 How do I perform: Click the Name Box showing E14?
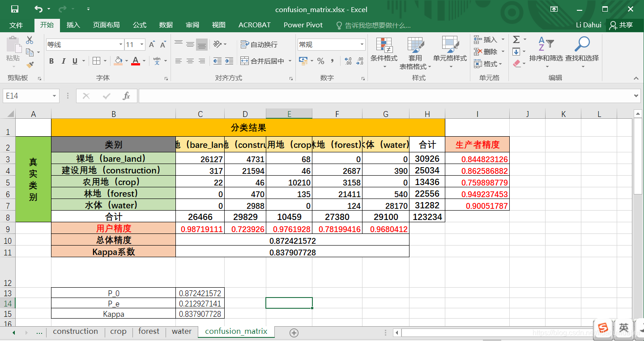coord(31,96)
